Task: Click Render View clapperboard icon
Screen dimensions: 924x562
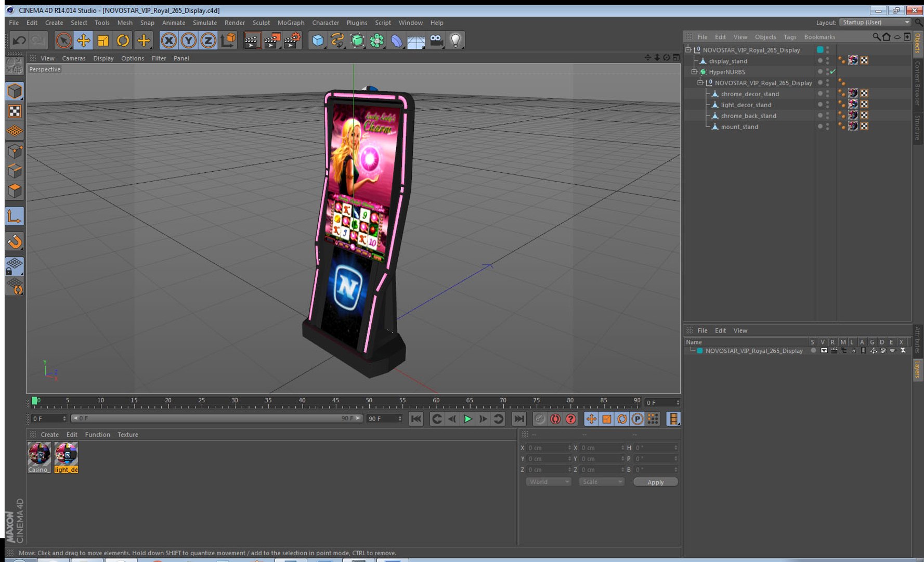Action: click(252, 40)
